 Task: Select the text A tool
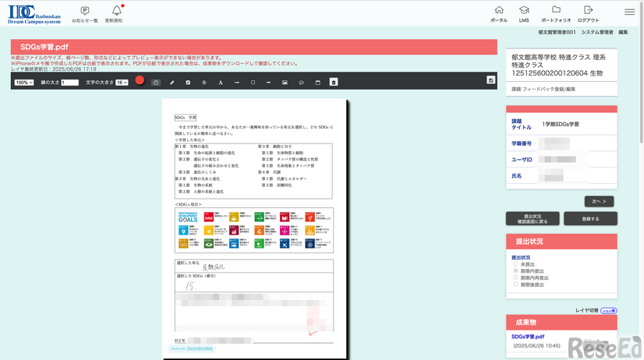click(221, 83)
